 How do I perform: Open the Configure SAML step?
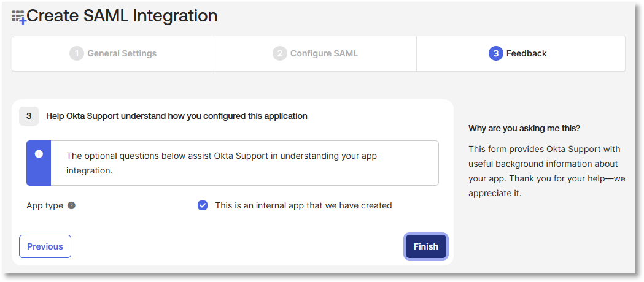tap(324, 53)
